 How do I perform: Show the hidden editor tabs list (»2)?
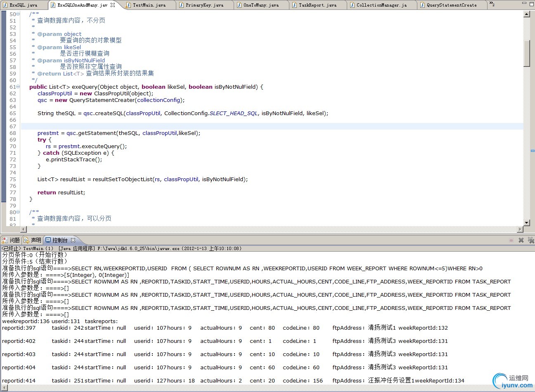tap(492, 4)
